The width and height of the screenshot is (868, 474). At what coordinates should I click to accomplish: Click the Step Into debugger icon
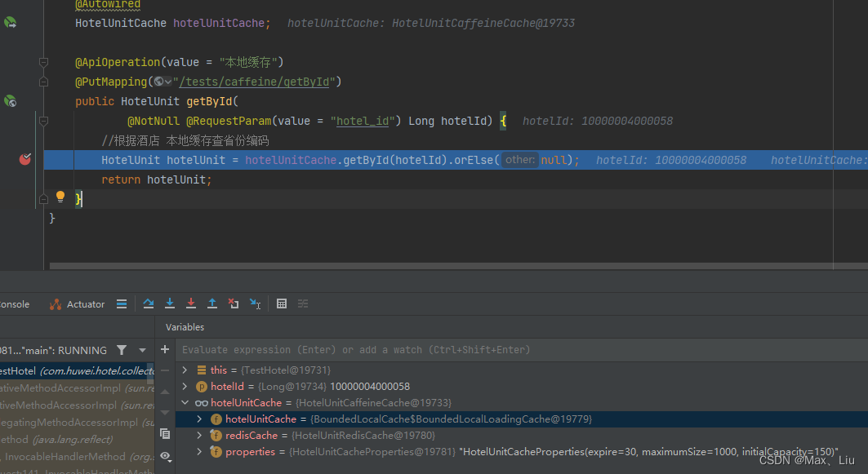(x=169, y=303)
